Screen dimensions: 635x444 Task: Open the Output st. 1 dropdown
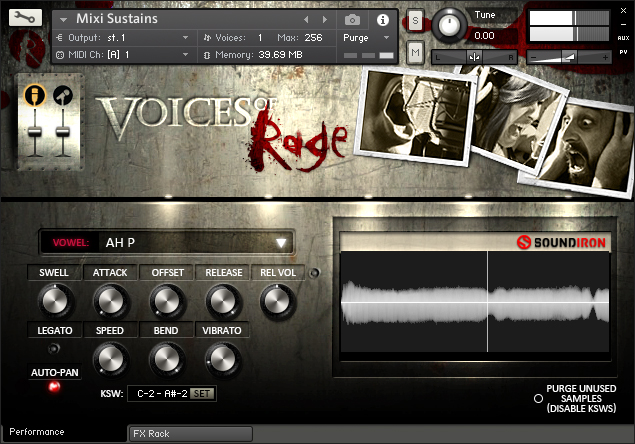pos(185,38)
